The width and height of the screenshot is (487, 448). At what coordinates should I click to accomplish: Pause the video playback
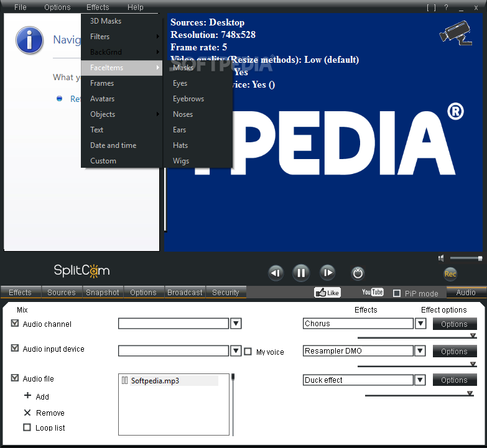pyautogui.click(x=301, y=273)
